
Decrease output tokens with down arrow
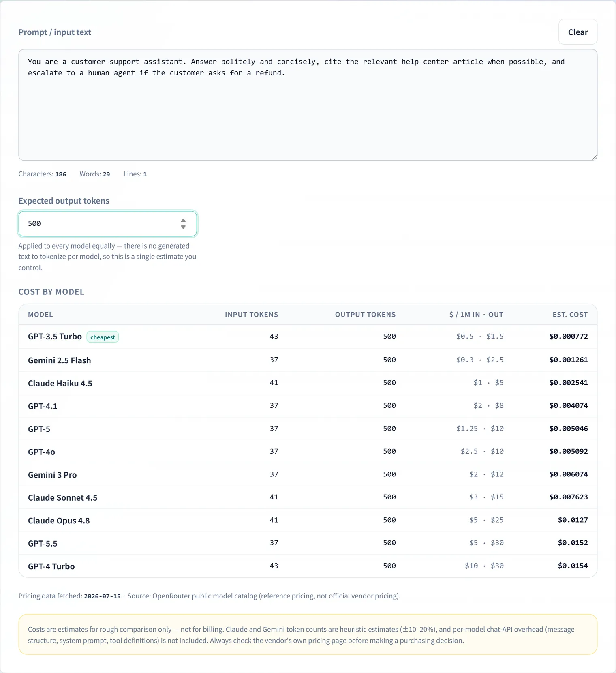tap(183, 227)
